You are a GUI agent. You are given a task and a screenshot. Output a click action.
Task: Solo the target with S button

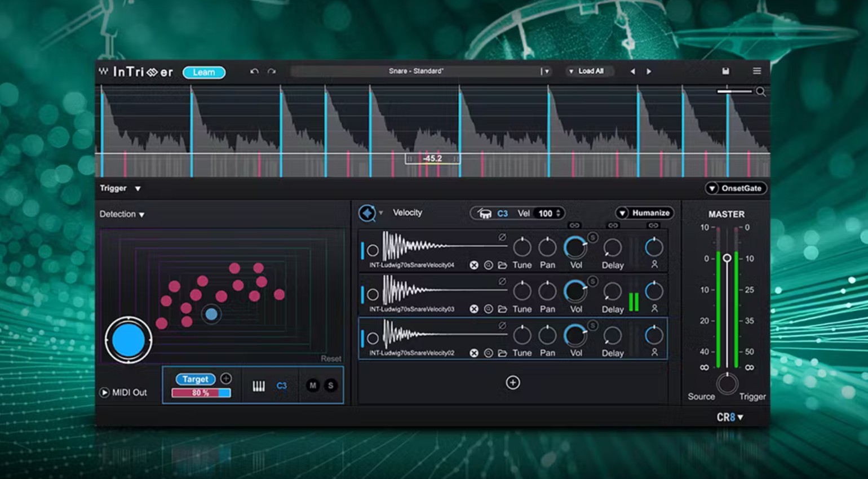(x=331, y=385)
